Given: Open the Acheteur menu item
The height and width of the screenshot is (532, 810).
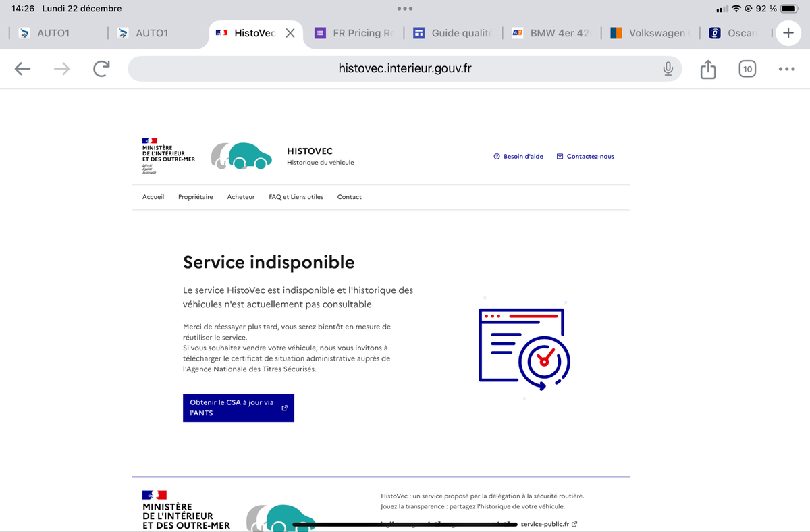Looking at the screenshot, I should click(241, 197).
